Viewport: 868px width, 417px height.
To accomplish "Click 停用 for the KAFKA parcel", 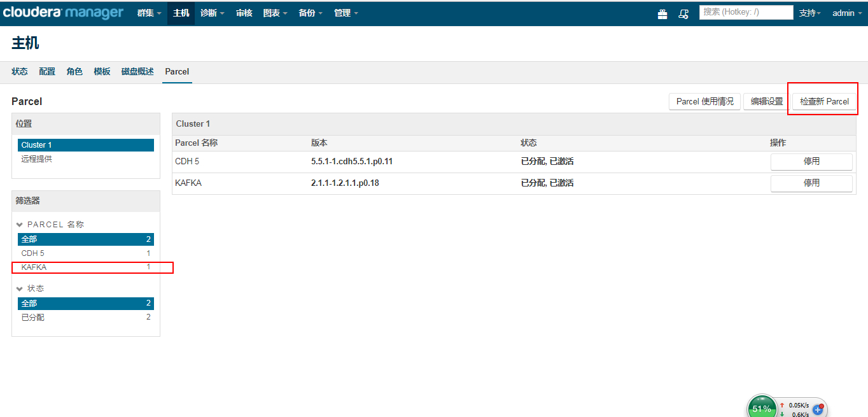I will click(811, 183).
